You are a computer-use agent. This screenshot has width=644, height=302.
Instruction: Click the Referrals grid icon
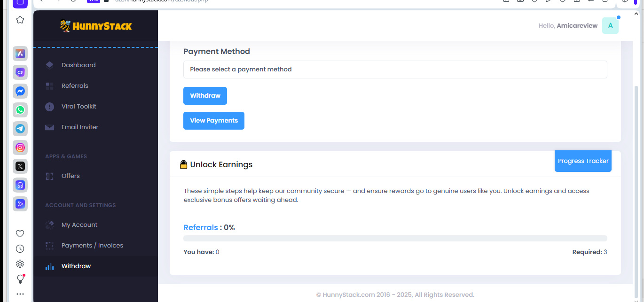49,85
